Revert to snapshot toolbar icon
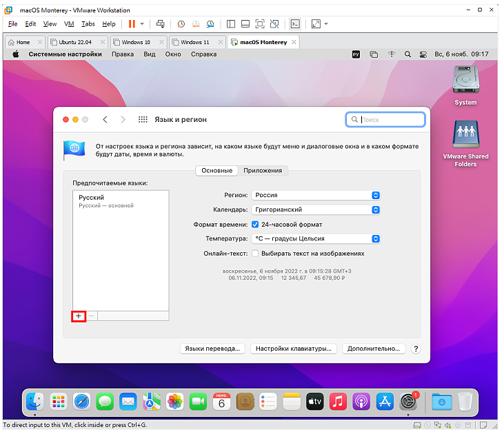This screenshot has width=504, height=434. coord(196,24)
